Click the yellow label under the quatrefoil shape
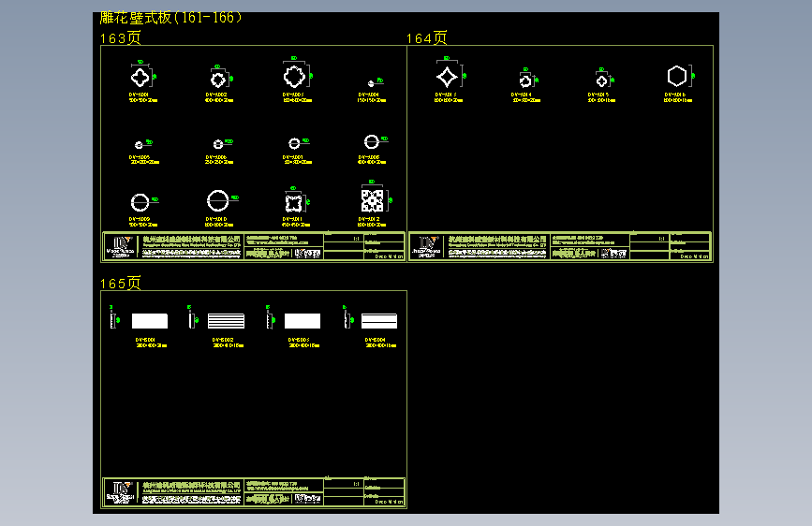The height and width of the screenshot is (526, 812). [x=143, y=97]
